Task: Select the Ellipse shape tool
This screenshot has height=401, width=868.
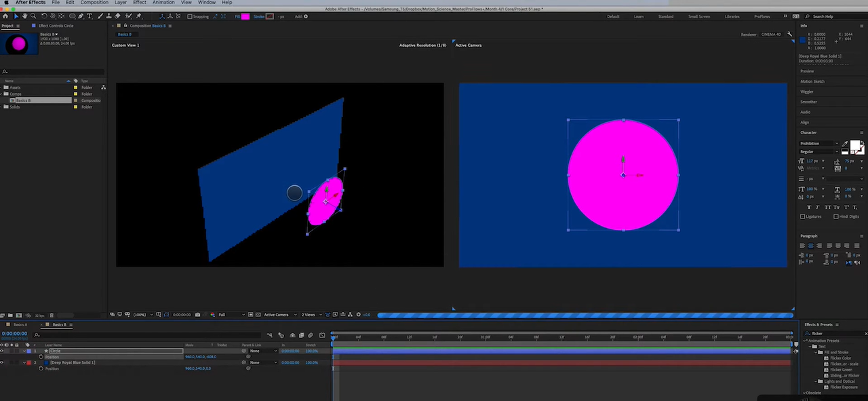Action: [73, 16]
